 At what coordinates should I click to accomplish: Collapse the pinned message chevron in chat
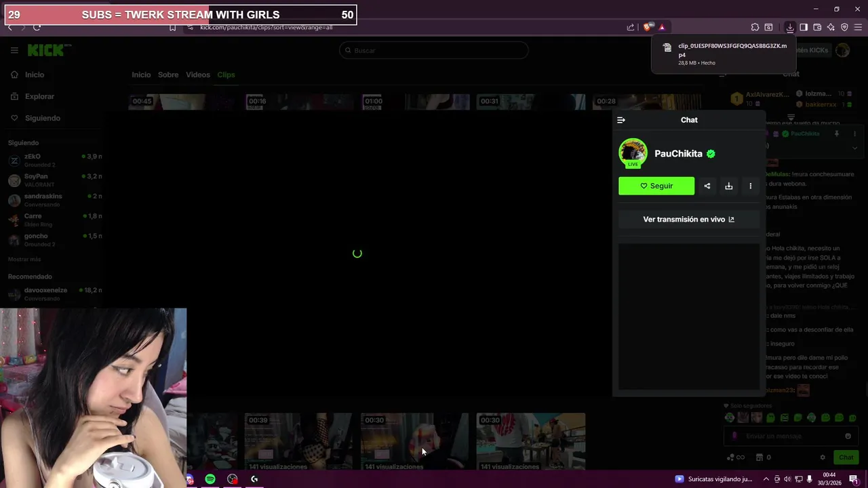pyautogui.click(x=854, y=148)
